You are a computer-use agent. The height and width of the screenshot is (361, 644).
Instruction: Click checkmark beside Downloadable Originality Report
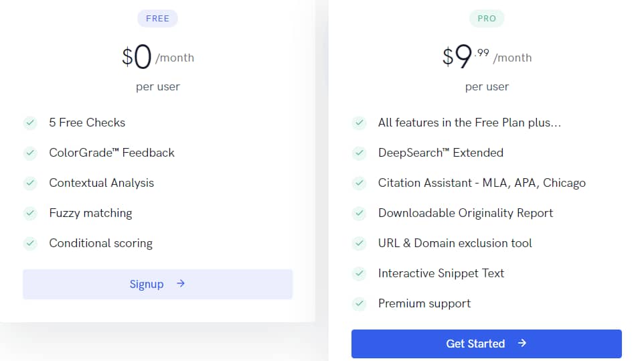[359, 213]
